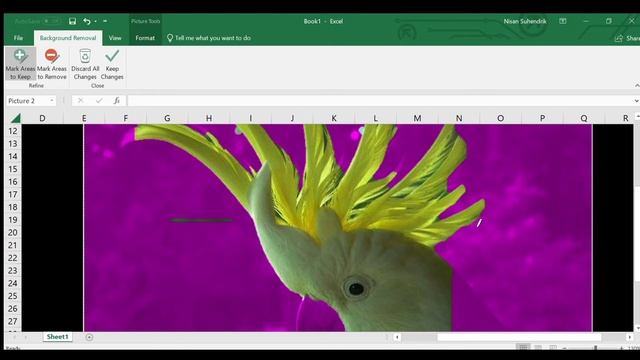The width and height of the screenshot is (640, 360).
Task: Switch to Page Layout view icon
Action: [x=538, y=347]
